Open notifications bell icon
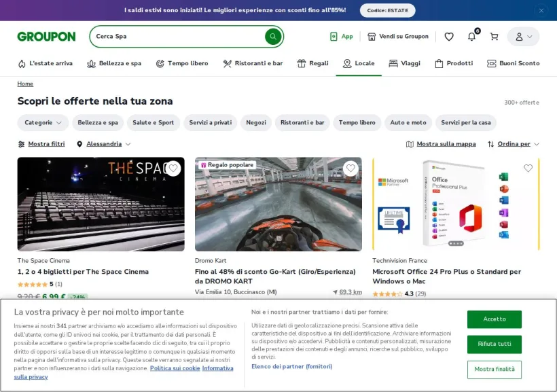Screen dimensions: 557x392 (471, 36)
